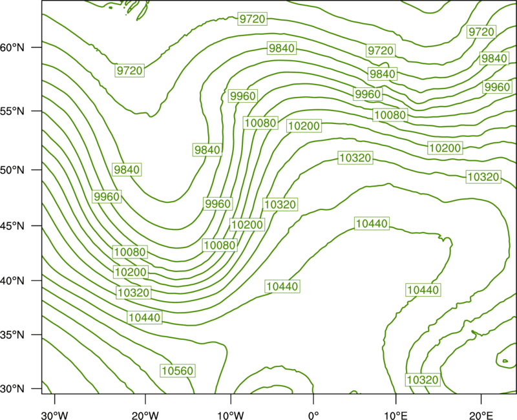Viewport: 517px width, 420px height.
Task: Click the 10°W longitude axis label
Action: 231,415
